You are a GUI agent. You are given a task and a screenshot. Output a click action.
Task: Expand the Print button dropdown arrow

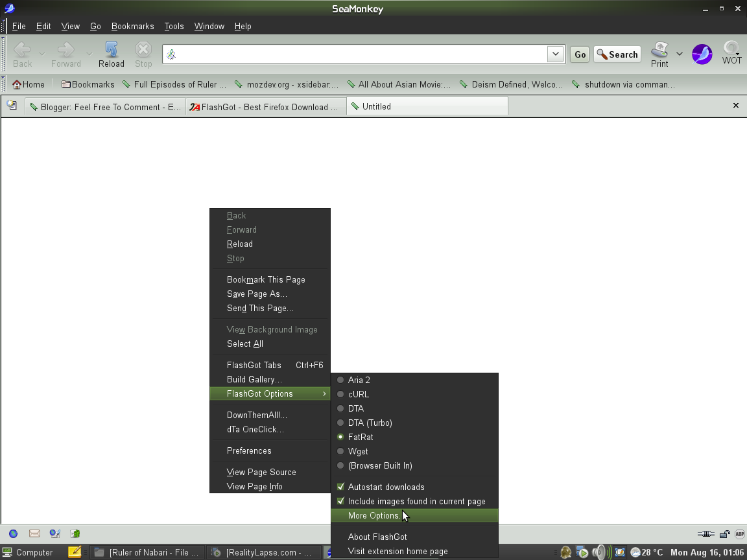click(x=678, y=54)
